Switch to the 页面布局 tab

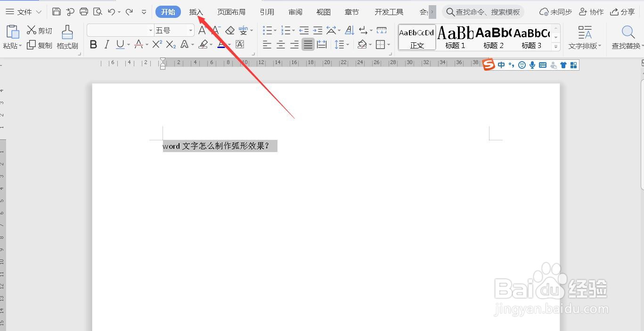(231, 12)
